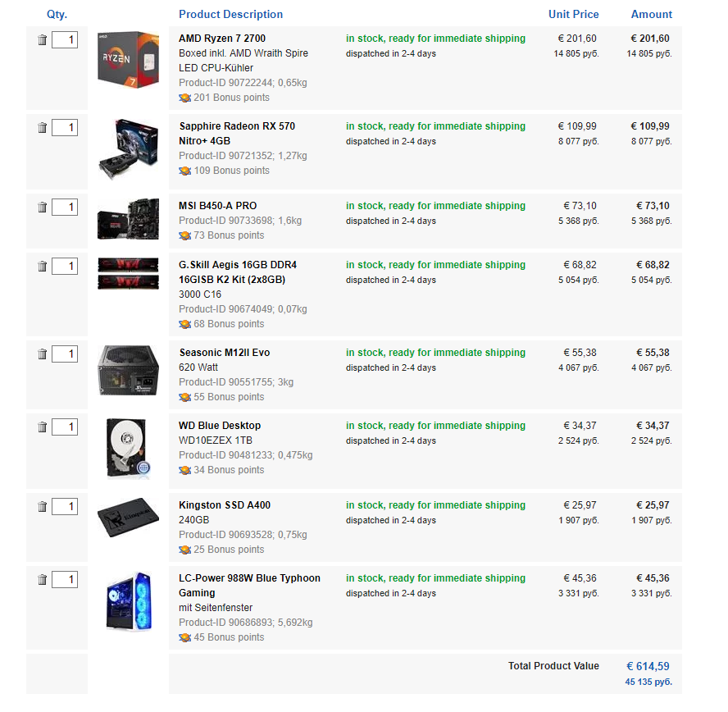
Task: Delete LC-Power 988W case using trash icon
Action: (43, 579)
